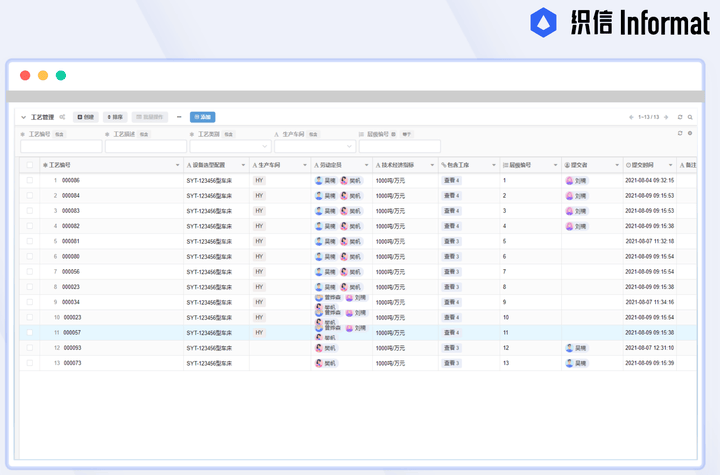
Task: Open the 查看 4 link in row 000057
Action: coord(451,333)
